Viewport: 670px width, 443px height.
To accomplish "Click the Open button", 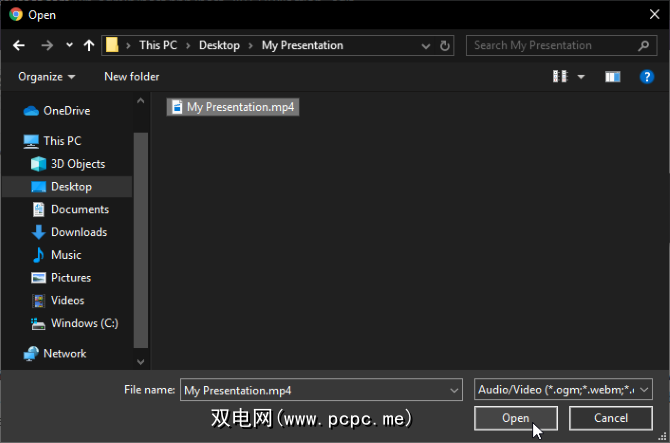I will 516,418.
